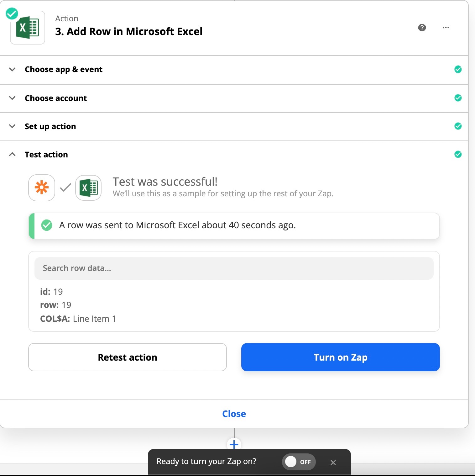Click the 'Test was successful!' heading
475x476 pixels.
click(165, 182)
